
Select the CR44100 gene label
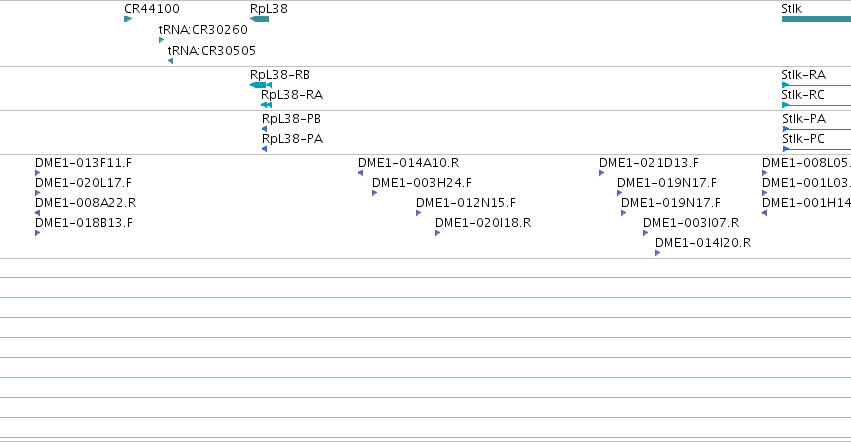tap(152, 9)
